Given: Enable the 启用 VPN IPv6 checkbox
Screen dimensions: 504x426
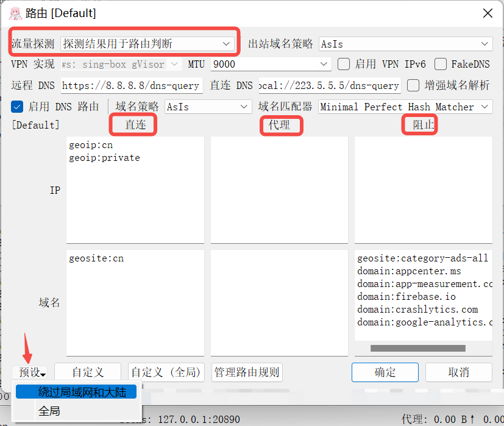Looking at the screenshot, I should pyautogui.click(x=344, y=64).
